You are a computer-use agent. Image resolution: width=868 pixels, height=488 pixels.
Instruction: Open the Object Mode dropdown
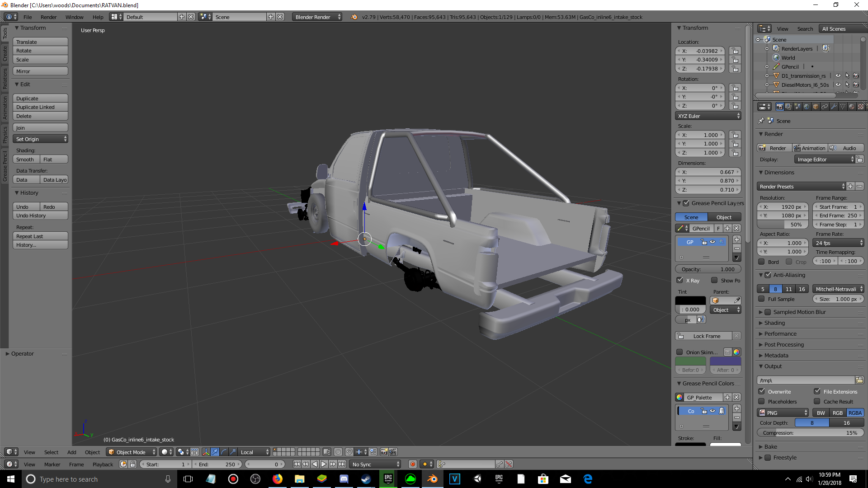pos(132,452)
